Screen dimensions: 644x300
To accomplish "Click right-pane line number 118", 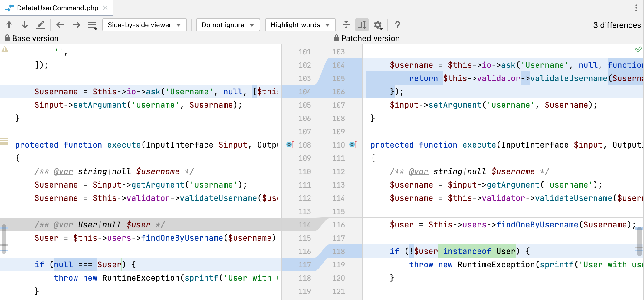I will point(339,251).
